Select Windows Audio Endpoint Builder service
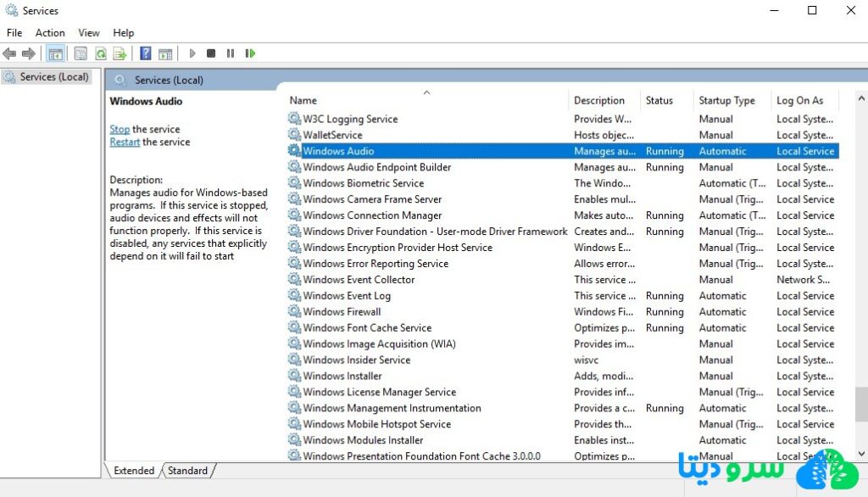 377,167
